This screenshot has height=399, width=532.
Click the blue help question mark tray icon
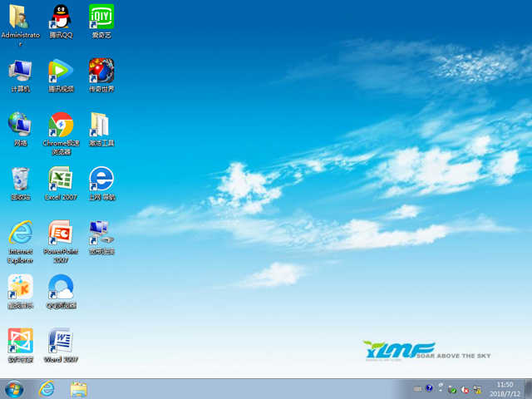[430, 388]
